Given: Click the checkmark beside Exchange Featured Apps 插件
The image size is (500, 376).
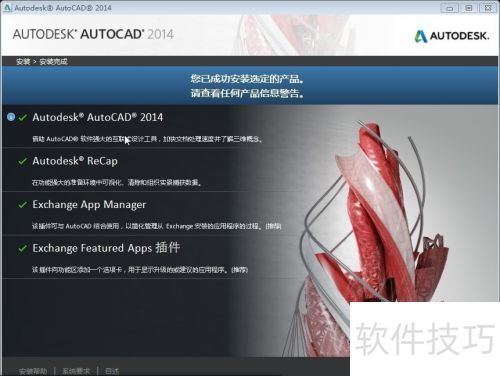Looking at the screenshot, I should [x=23, y=248].
